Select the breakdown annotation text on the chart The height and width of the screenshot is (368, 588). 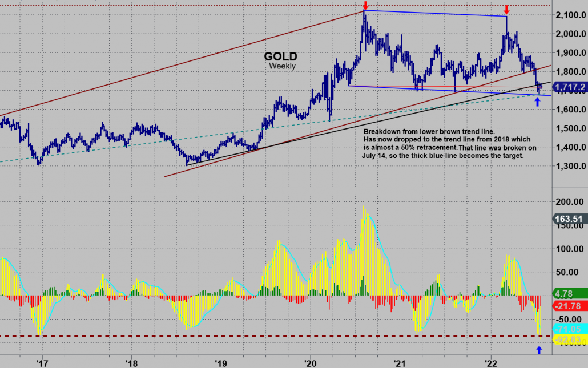tap(450, 143)
